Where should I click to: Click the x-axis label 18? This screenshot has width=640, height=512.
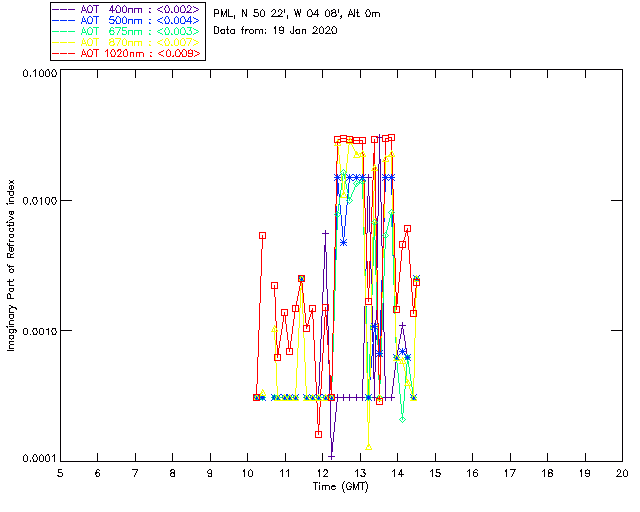[547, 473]
